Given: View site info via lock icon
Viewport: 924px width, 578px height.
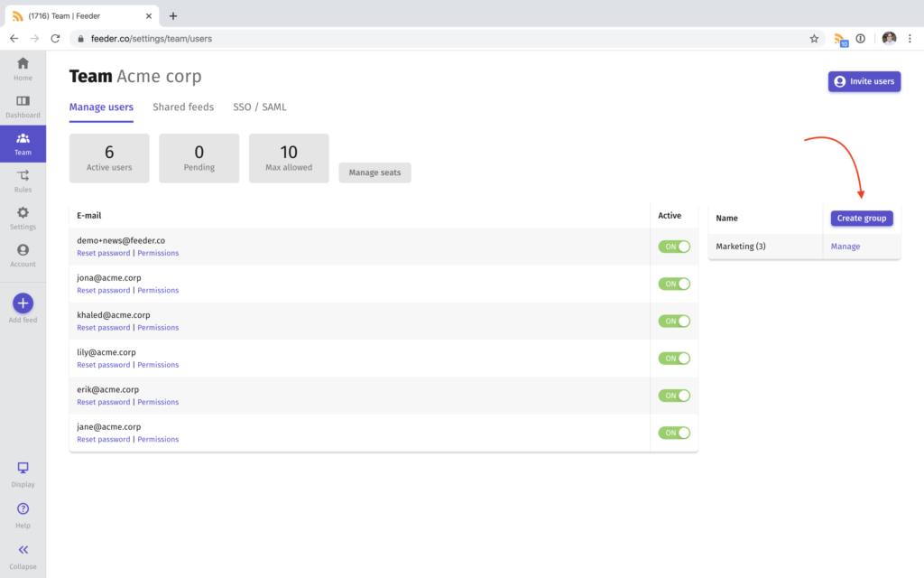Looking at the screenshot, I should 80,38.
